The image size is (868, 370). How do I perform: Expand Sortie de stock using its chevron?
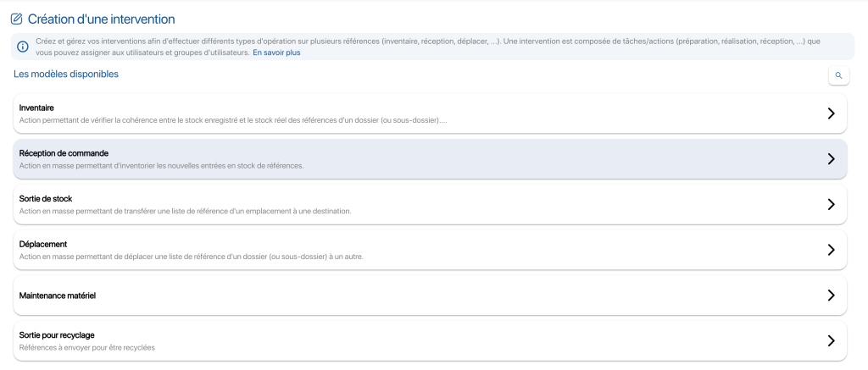[831, 204]
